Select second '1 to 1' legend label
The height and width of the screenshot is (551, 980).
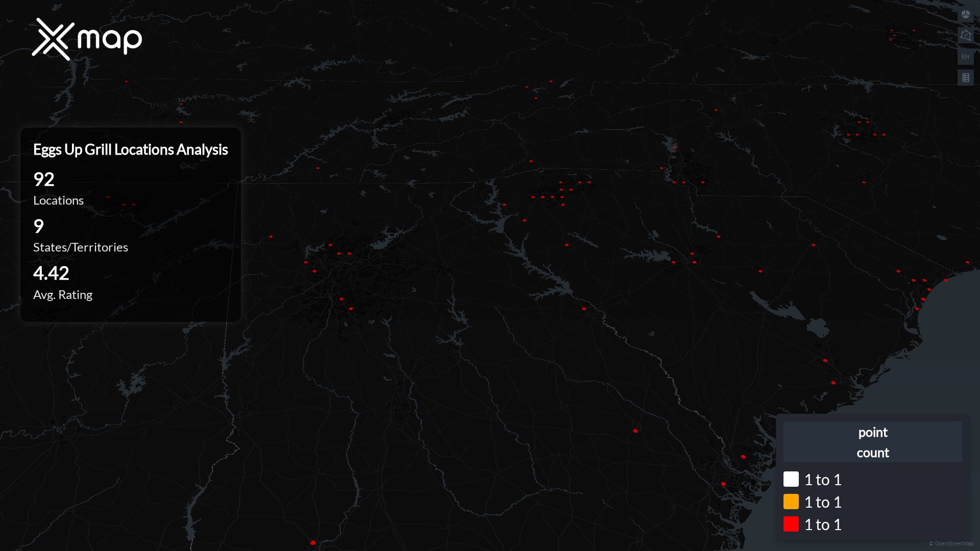tap(823, 502)
